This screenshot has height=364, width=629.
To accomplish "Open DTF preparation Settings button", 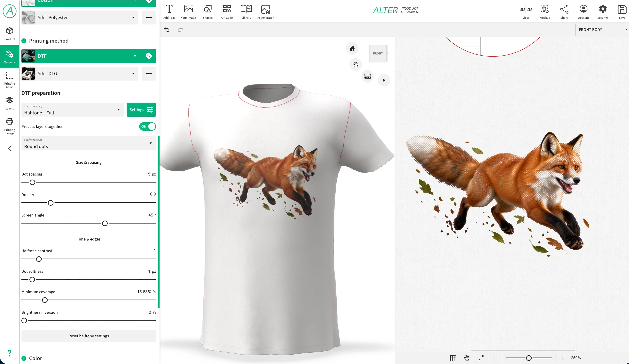I will 141,109.
